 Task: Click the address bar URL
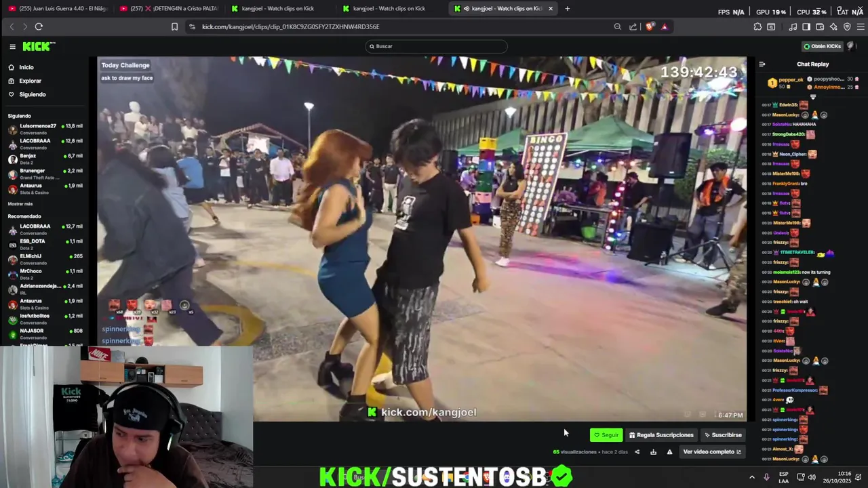(290, 26)
